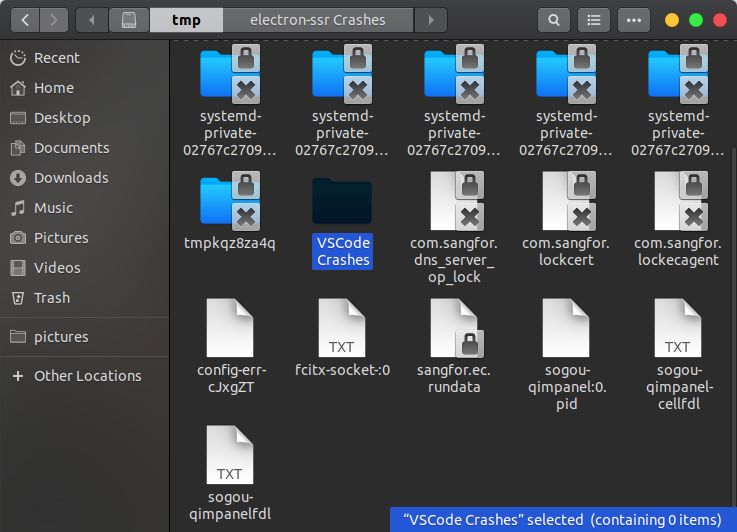Click the config-err-cJxgZT file name

pos(232,378)
